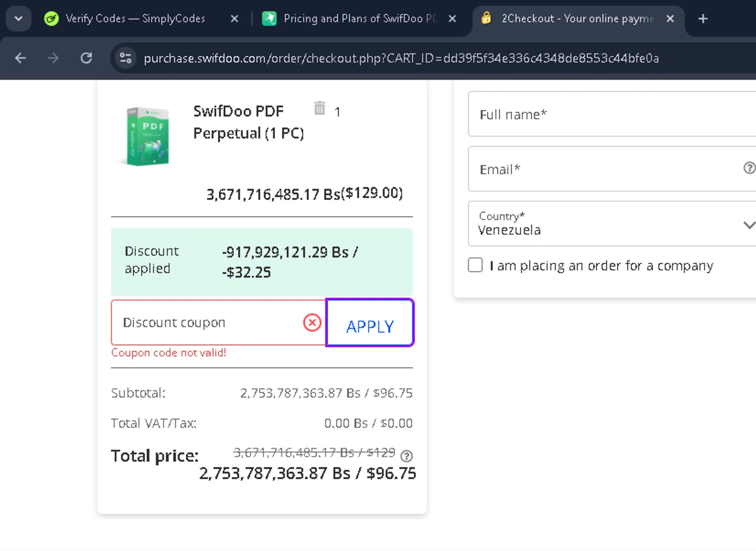
Task: Click the price 3,671,716,485.17 Bs($129.00)
Action: click(304, 194)
